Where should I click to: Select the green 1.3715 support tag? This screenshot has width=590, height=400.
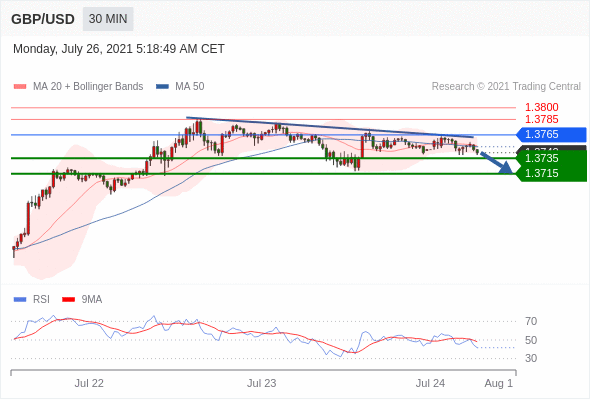[x=551, y=173]
